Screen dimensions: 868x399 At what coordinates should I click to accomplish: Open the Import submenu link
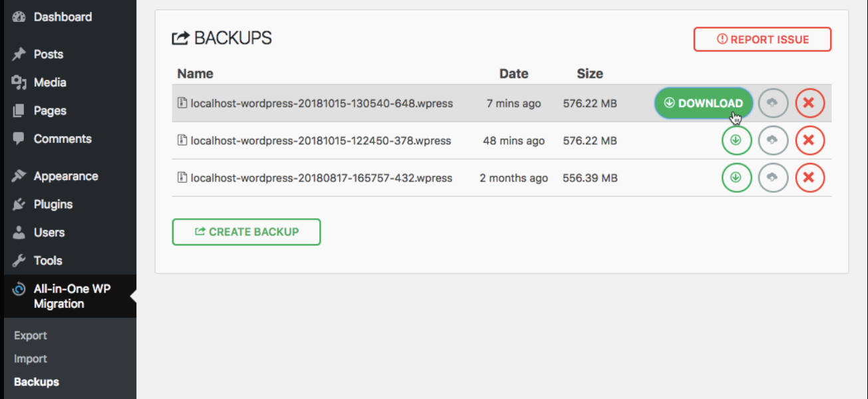(31, 359)
